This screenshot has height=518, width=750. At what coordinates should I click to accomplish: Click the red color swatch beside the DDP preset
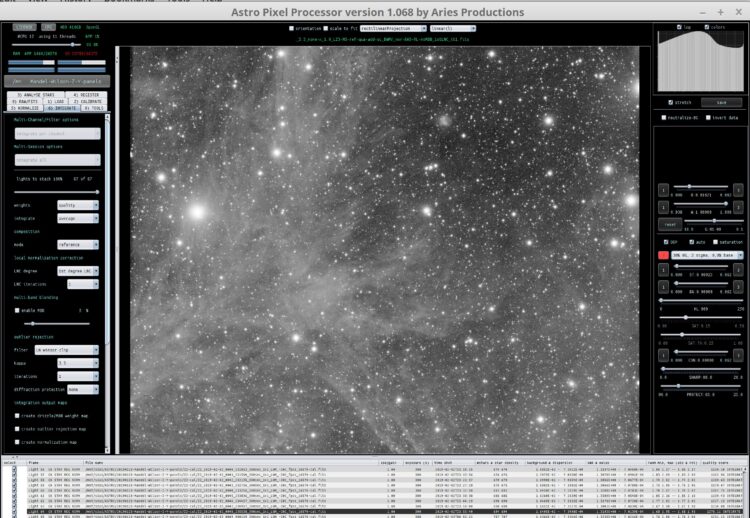[x=663, y=255]
